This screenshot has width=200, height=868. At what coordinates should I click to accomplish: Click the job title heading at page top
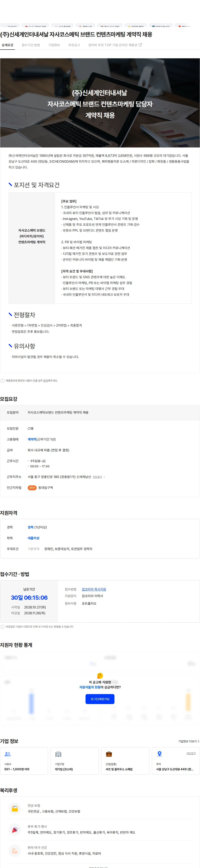click(76, 34)
